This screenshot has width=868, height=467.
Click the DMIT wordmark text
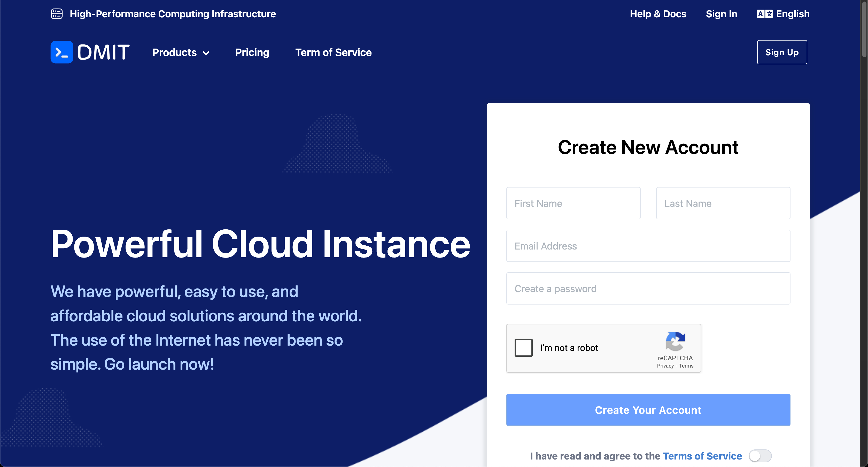[103, 52]
